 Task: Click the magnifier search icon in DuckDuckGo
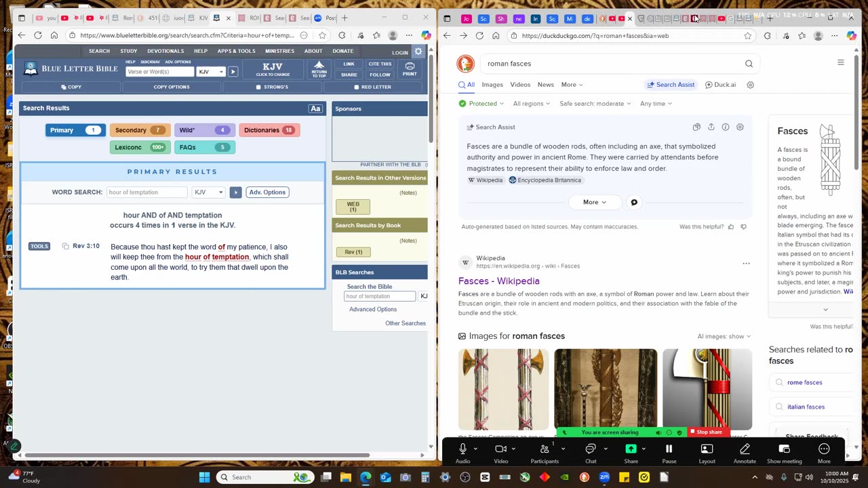pos(749,64)
